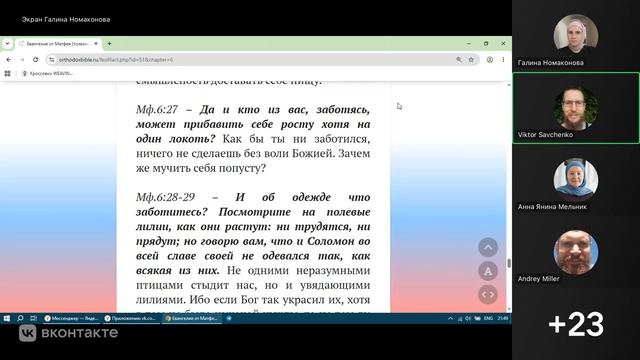View site information icon in address bar
Screen dimensions: 640x360
click(x=51, y=60)
